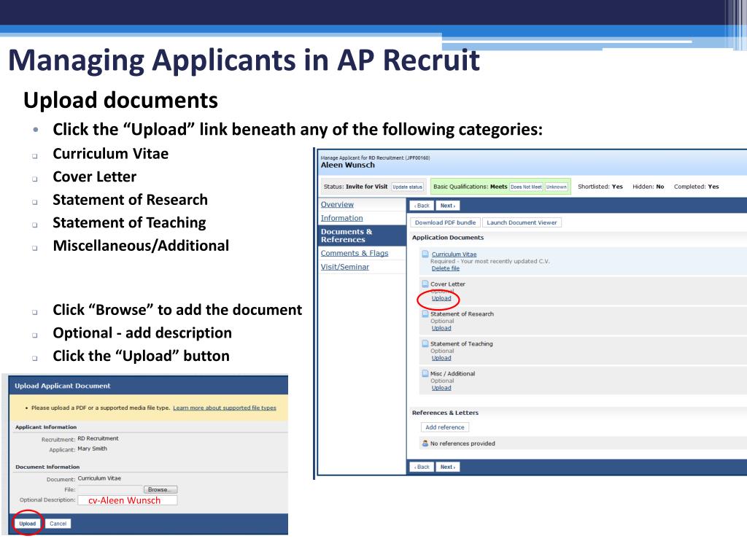Click Browse to choose a file
Viewport: 747px width, 560px height.
[x=160, y=489]
